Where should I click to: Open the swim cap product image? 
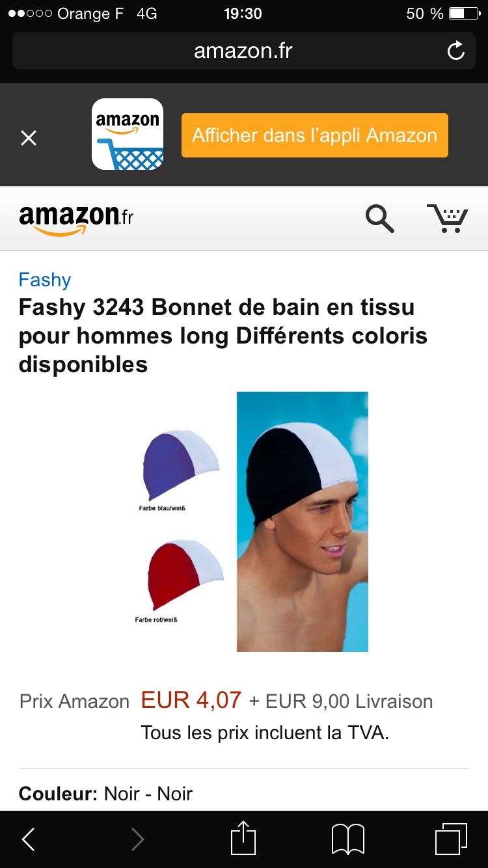tap(303, 521)
